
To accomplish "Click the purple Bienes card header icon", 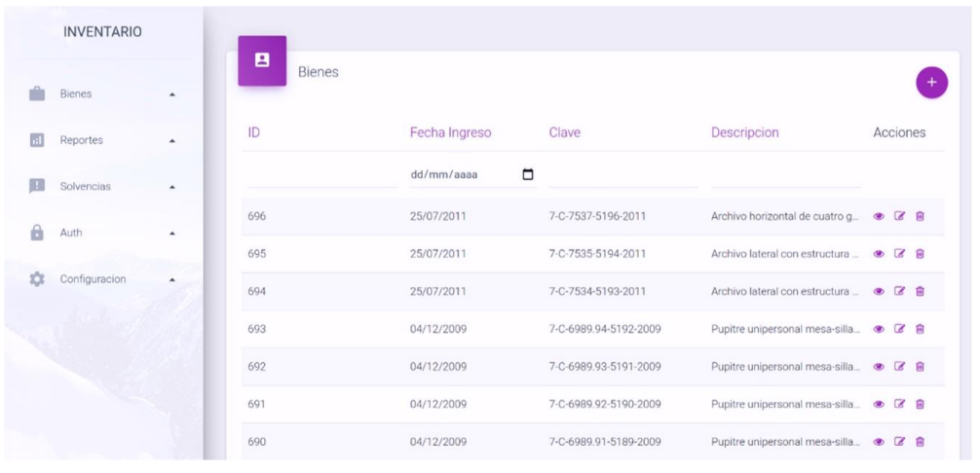I will click(262, 60).
